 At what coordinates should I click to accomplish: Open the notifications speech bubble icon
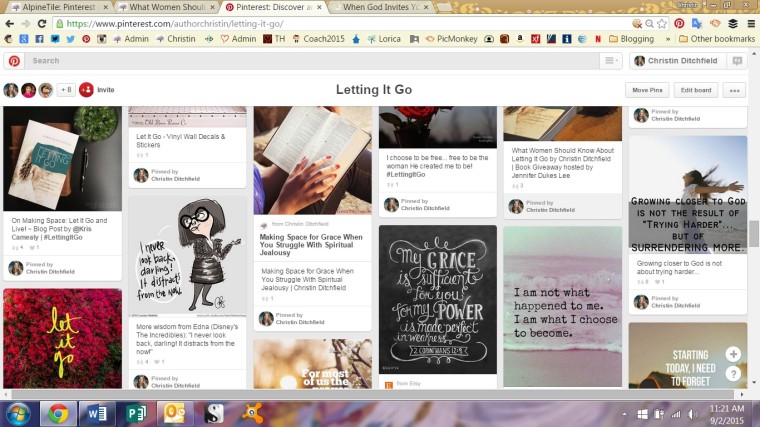pos(737,61)
